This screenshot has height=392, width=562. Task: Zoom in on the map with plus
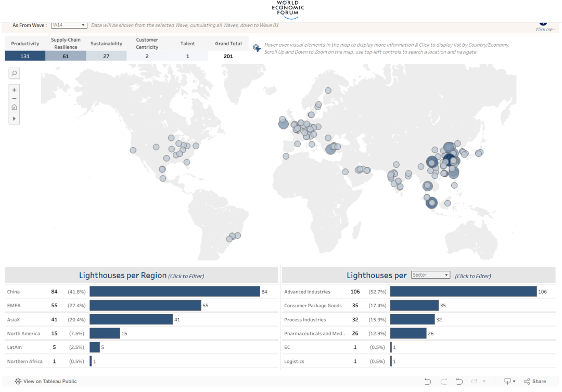point(14,90)
